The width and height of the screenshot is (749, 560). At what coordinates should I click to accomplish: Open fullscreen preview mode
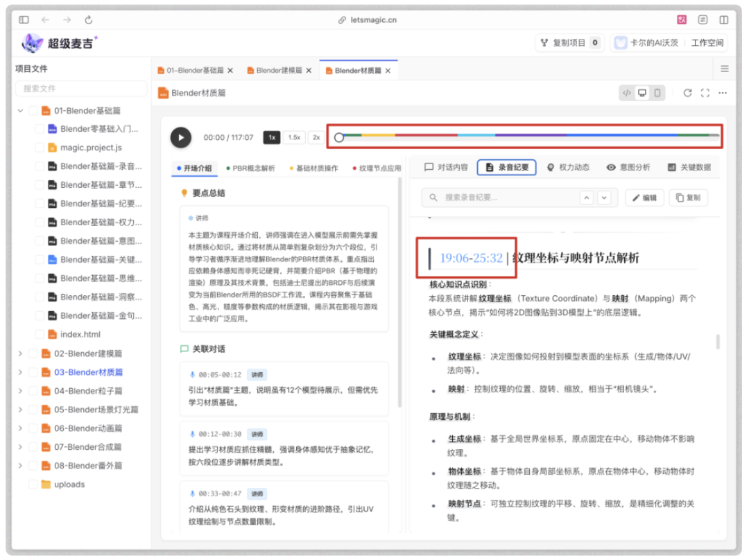[705, 93]
